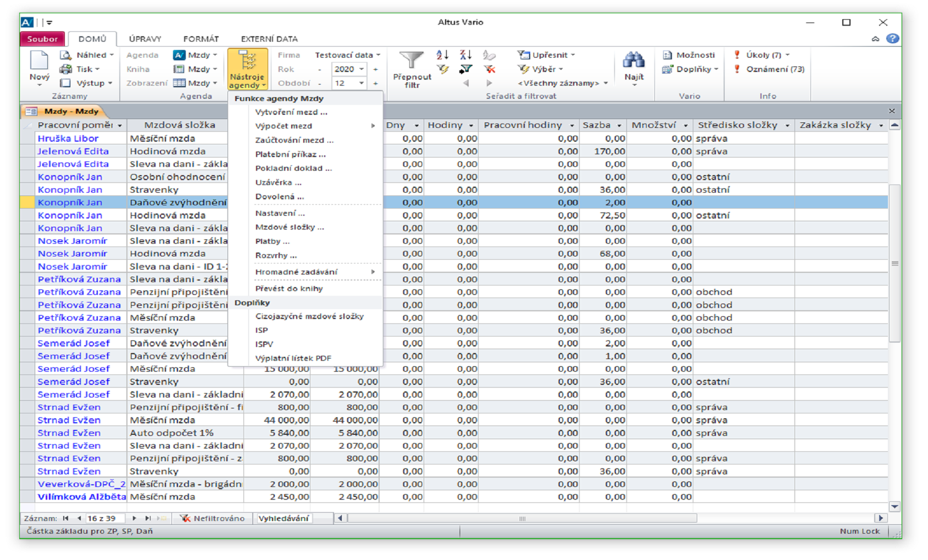Click the vertical scrollbar down arrow

coord(895,507)
